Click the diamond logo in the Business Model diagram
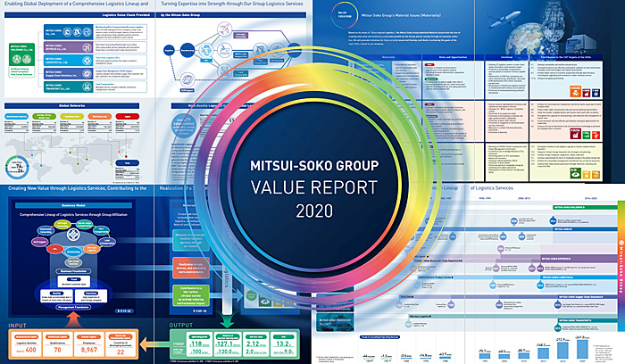This screenshot has width=625, height=364. tap(73, 235)
